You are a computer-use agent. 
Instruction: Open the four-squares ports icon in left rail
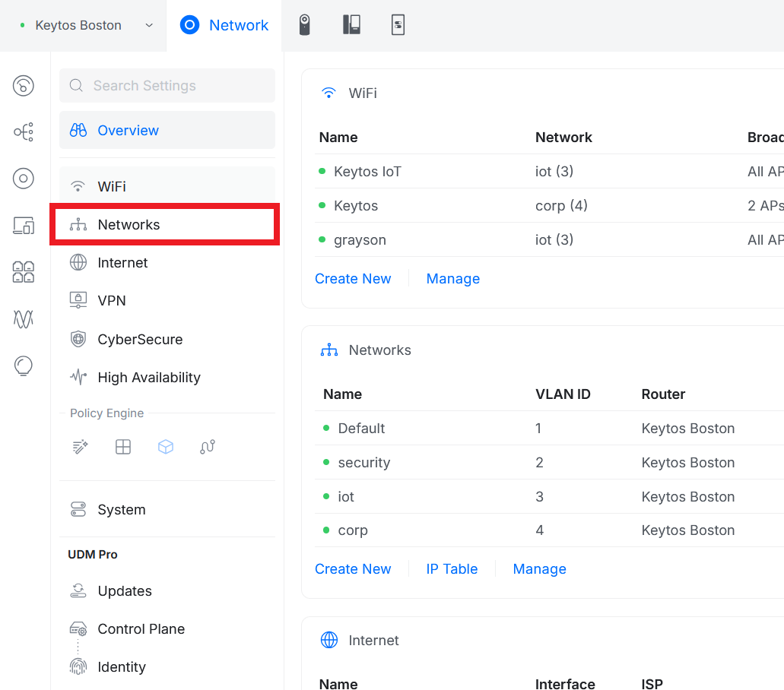(x=24, y=272)
